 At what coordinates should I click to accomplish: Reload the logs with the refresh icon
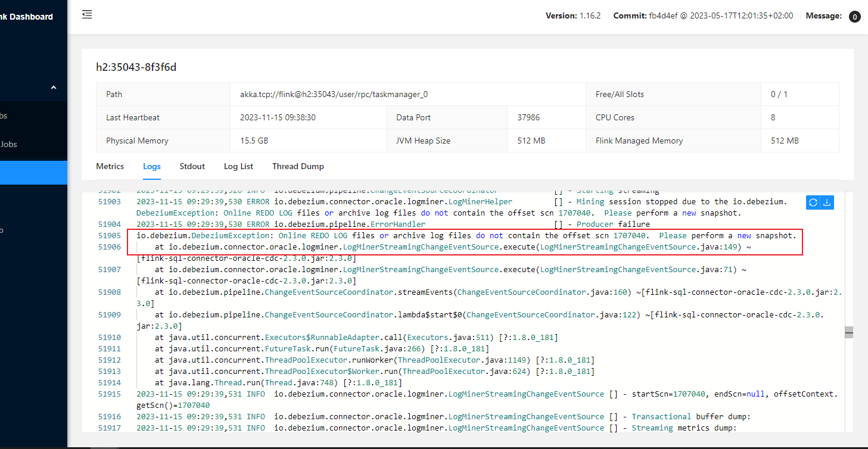[x=813, y=202]
